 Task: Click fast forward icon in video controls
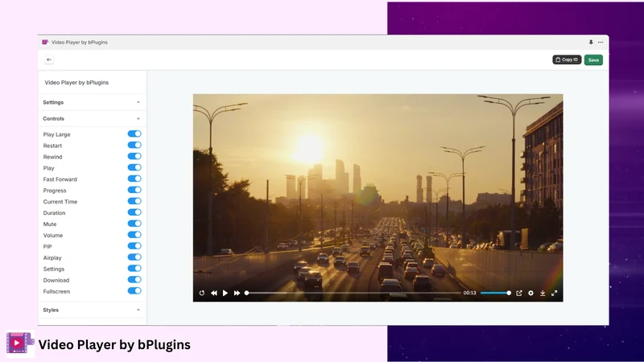coord(237,293)
